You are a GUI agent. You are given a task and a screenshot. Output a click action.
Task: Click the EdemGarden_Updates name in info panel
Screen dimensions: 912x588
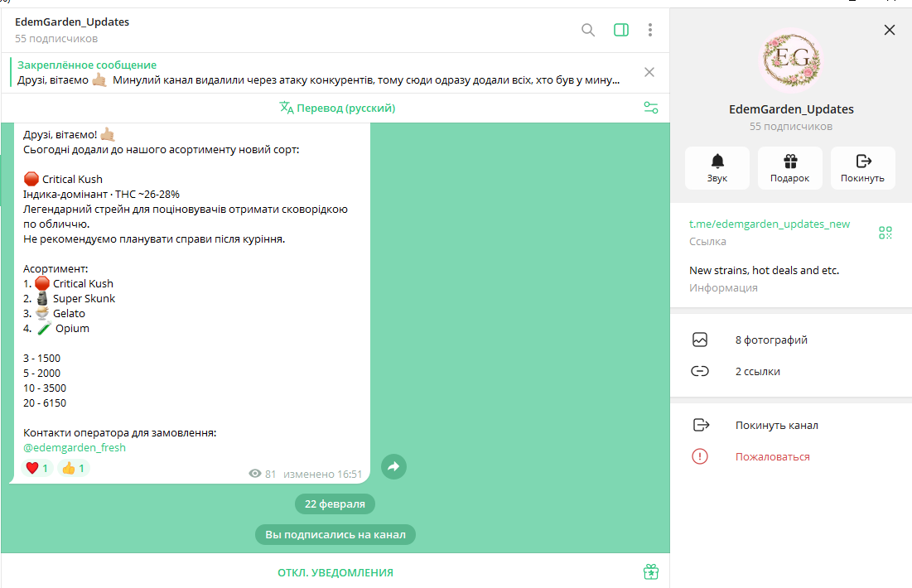coord(791,109)
